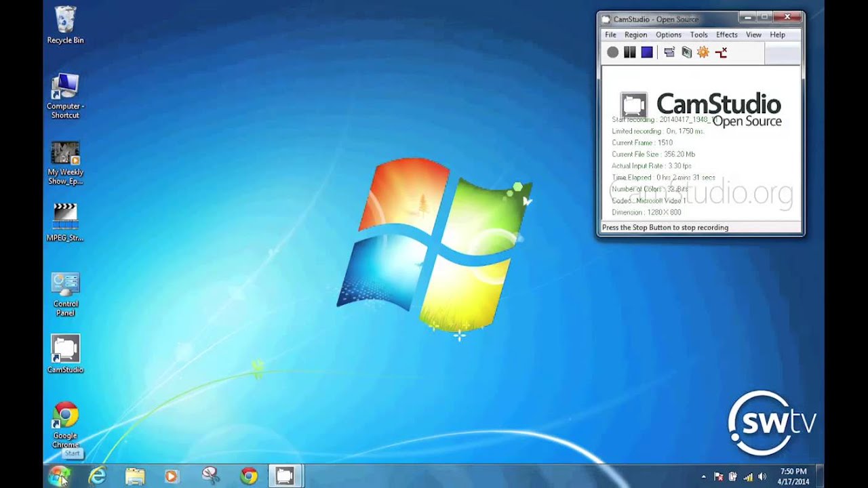
Task: Launch Google Chrome from the taskbar
Action: (249, 476)
